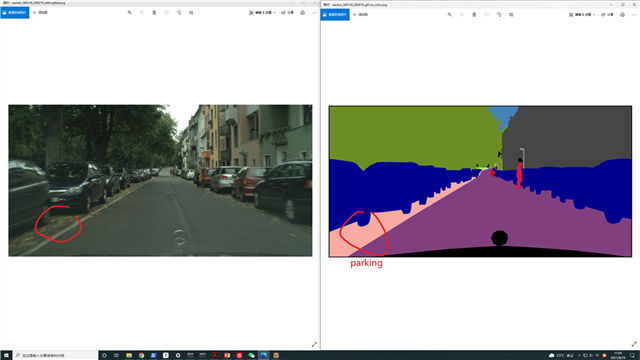Open Edit & Create dropdown in left window
The width and height of the screenshot is (640, 360).
(262, 13)
